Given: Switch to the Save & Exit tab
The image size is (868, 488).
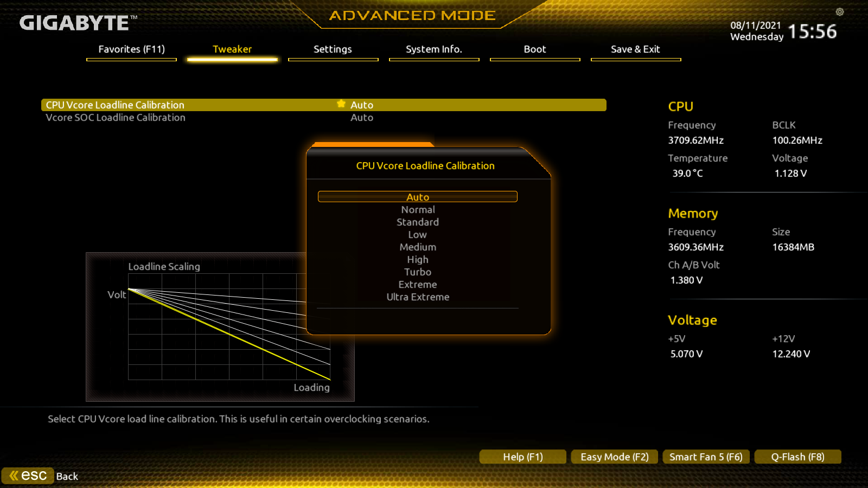Looking at the screenshot, I should 636,49.
